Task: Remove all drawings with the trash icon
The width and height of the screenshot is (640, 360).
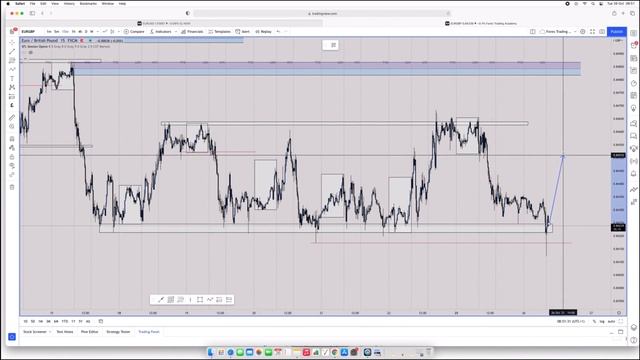Action: point(12,187)
